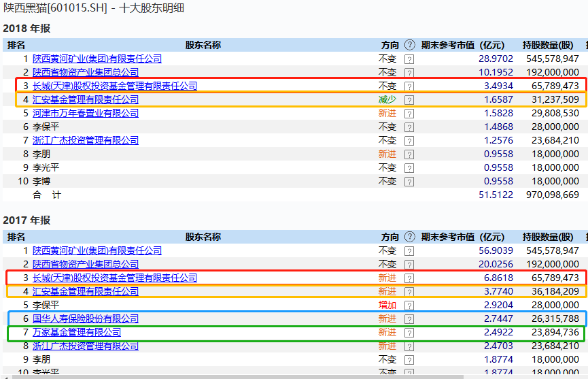
Task: Open help icon for 李光平 2018 row
Action: (x=409, y=168)
